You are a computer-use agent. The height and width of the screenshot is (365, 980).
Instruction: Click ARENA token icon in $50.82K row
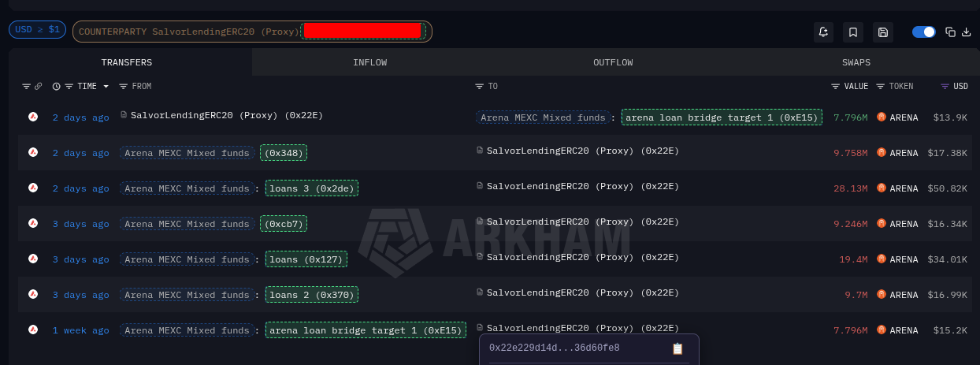click(x=882, y=188)
